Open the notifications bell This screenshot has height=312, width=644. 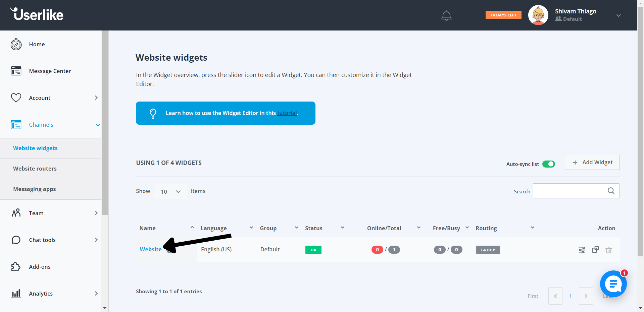[446, 15]
